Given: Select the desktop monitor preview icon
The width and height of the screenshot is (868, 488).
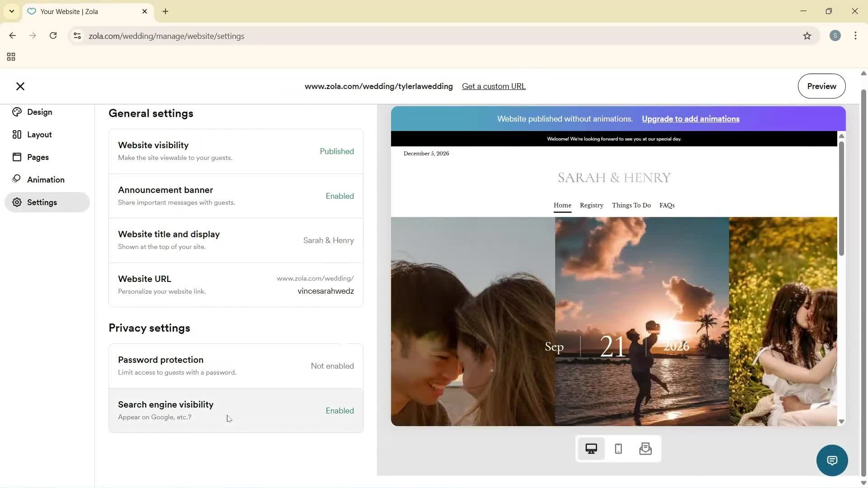Looking at the screenshot, I should (591, 449).
